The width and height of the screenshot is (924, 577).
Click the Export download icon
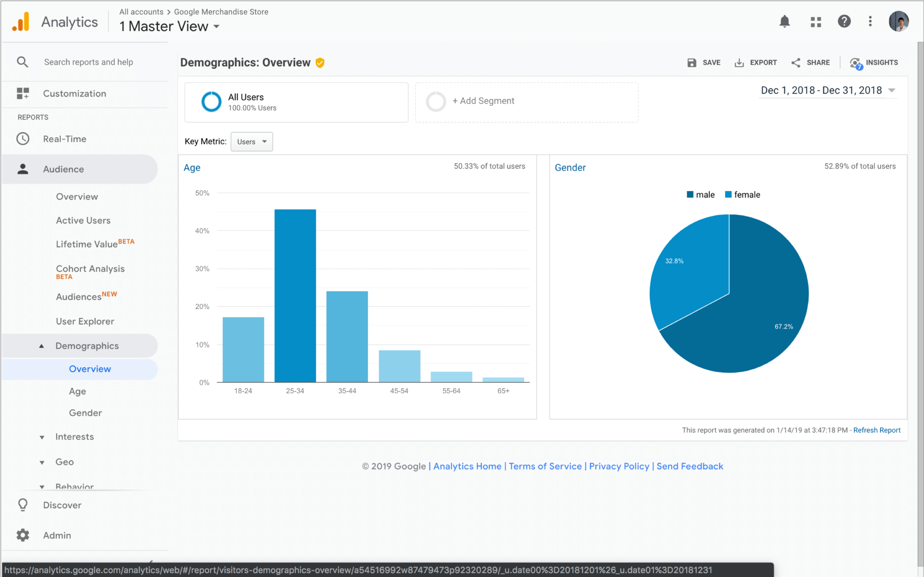pyautogui.click(x=739, y=63)
